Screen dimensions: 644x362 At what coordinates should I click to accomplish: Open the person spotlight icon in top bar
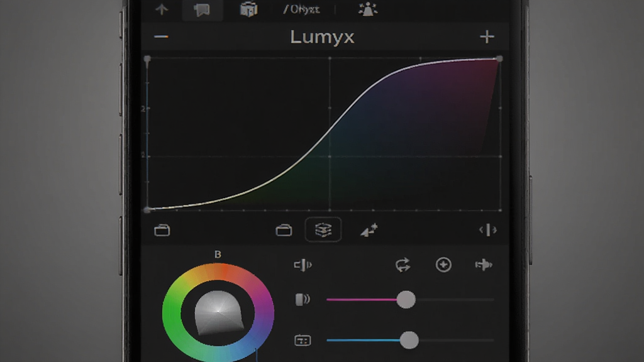point(367,9)
